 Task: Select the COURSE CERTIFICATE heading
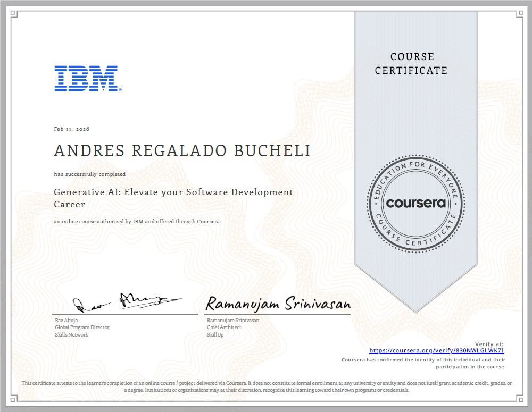coord(412,63)
